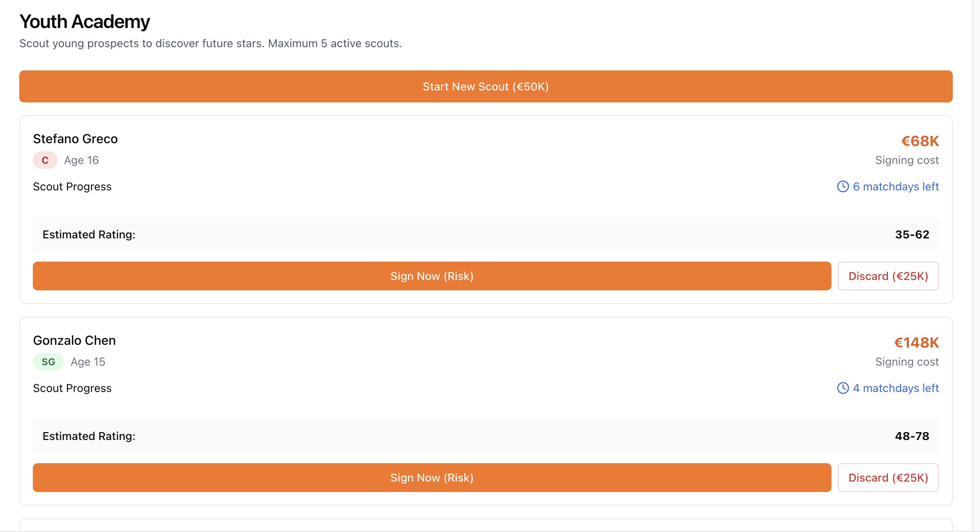Click the clock icon beside 4 matchdays left
Image resolution: width=980 pixels, height=532 pixels.
[843, 388]
